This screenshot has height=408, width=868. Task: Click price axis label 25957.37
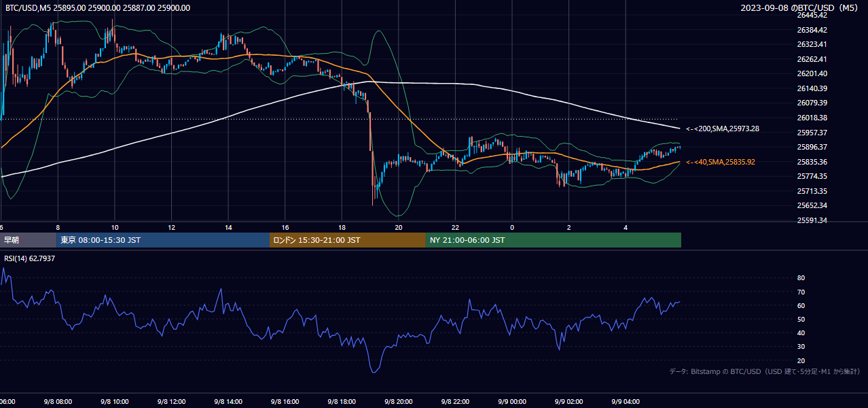812,133
